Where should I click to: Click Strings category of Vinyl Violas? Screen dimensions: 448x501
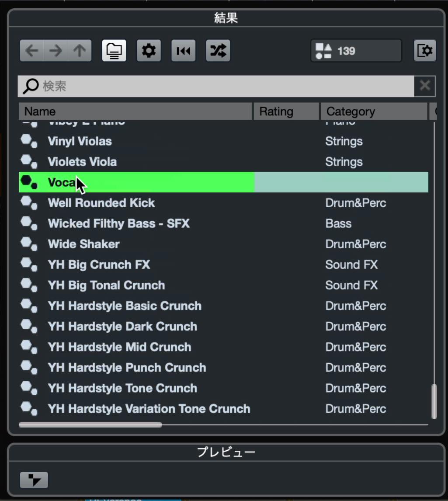pyautogui.click(x=344, y=141)
